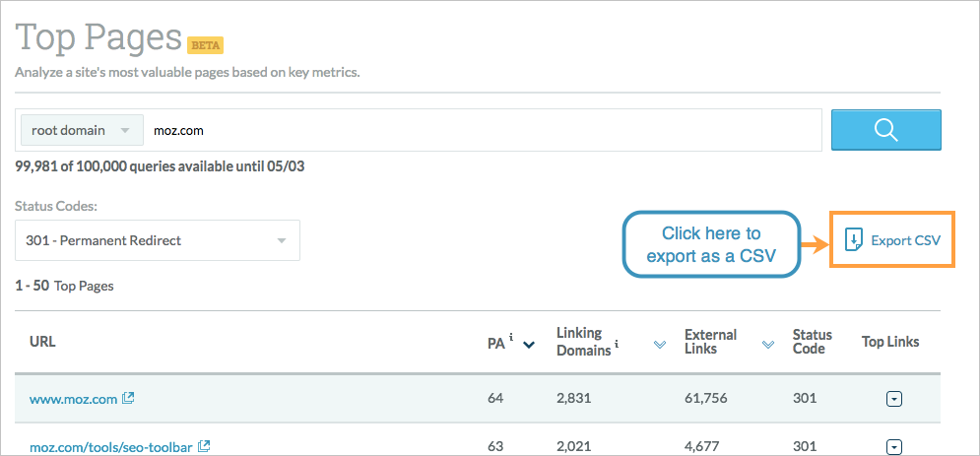Open the moz.com/tools/seo-toolbar link
Screen dimensions: 980x456
pyautogui.click(x=110, y=447)
